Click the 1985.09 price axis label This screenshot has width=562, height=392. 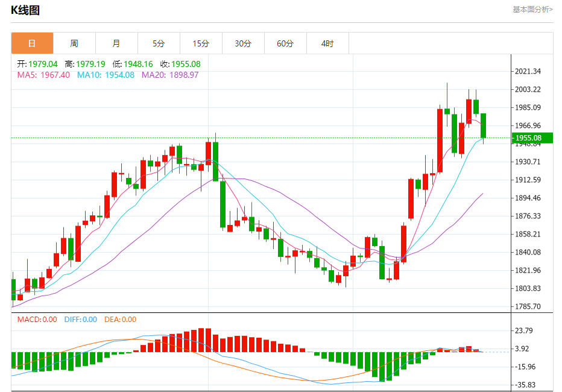(x=528, y=107)
